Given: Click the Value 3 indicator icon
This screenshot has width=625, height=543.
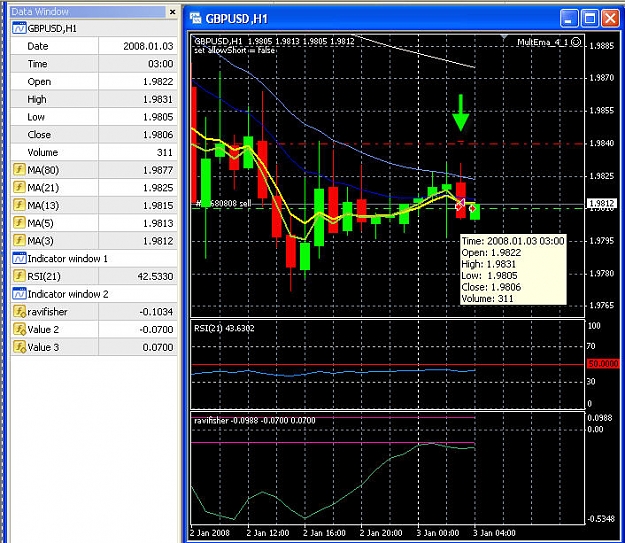Looking at the screenshot, I should click(19, 347).
